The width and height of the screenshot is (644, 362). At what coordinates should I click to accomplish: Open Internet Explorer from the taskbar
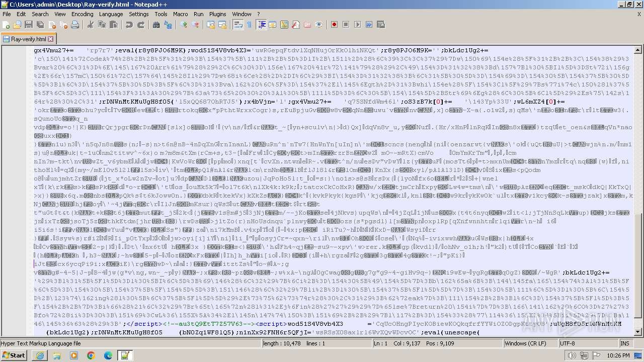(x=40, y=355)
